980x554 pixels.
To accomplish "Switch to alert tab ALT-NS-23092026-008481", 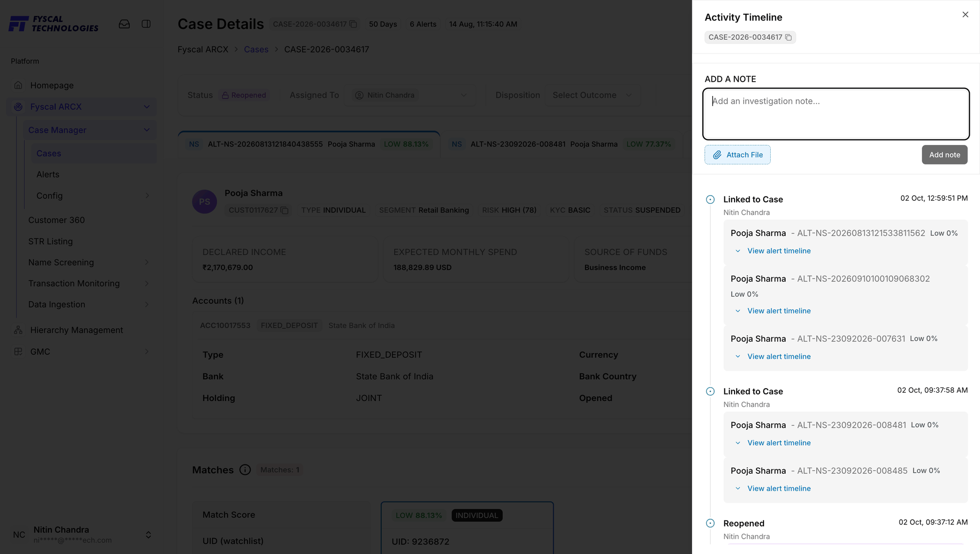I will (561, 144).
